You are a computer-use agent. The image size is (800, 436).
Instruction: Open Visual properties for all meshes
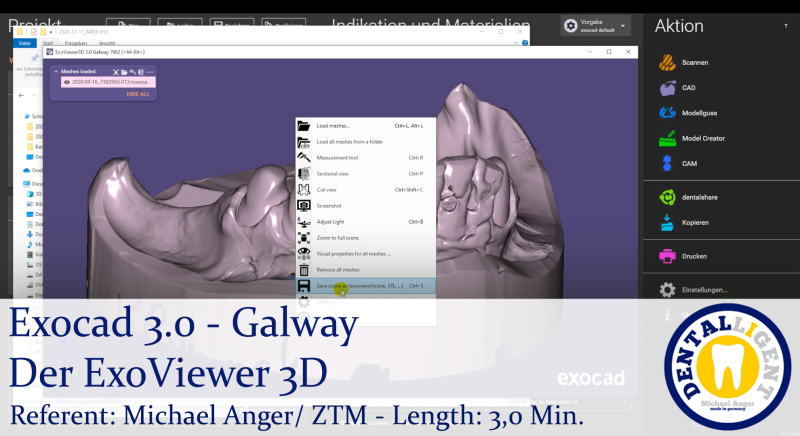(x=366, y=253)
